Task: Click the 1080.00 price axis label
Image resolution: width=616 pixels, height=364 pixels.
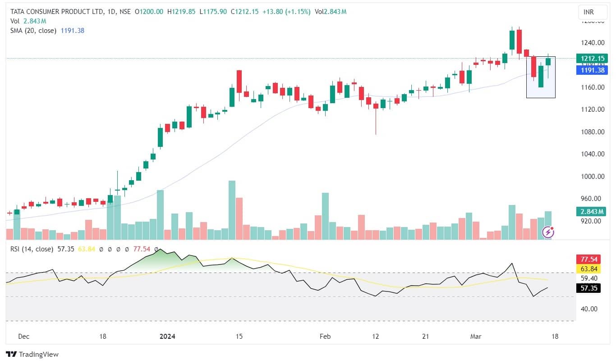Action: tap(592, 132)
